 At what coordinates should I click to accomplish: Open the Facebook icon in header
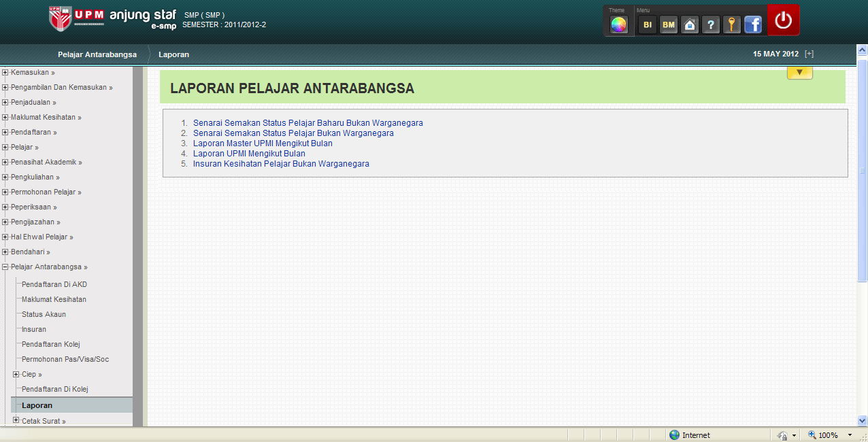tap(753, 25)
